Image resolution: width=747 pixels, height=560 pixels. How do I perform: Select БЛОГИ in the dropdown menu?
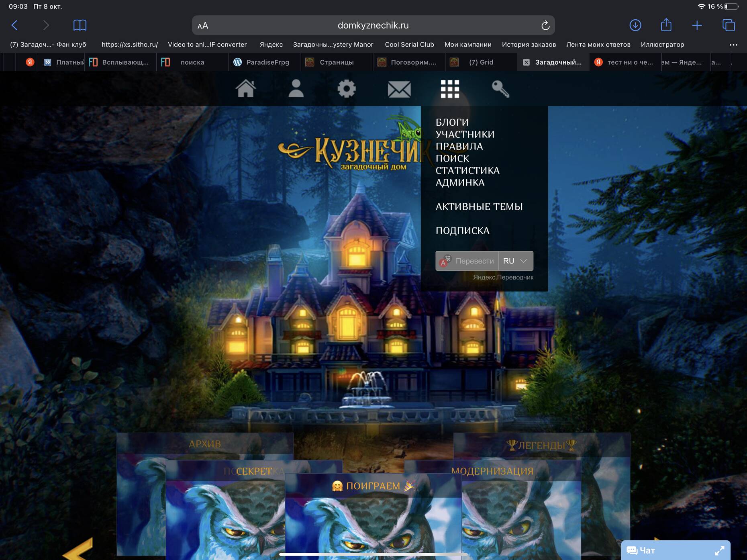452,122
